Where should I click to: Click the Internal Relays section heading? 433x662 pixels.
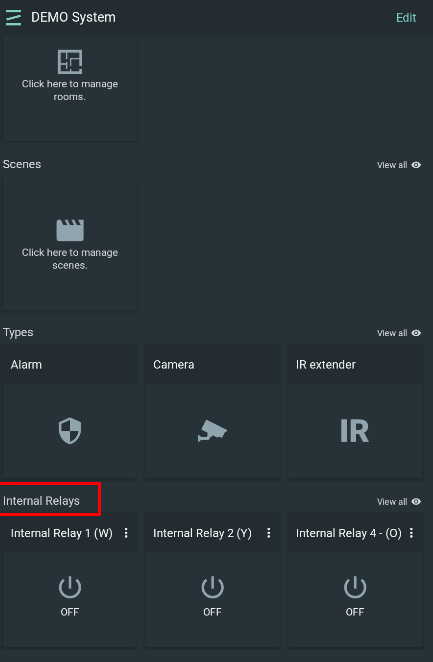(x=41, y=501)
